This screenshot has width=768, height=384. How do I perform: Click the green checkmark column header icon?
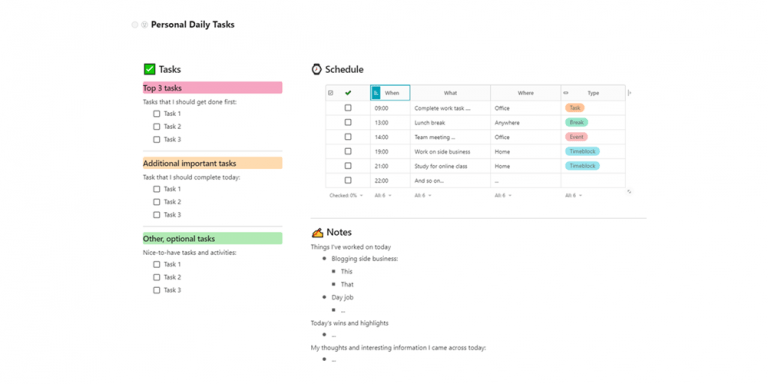point(348,93)
